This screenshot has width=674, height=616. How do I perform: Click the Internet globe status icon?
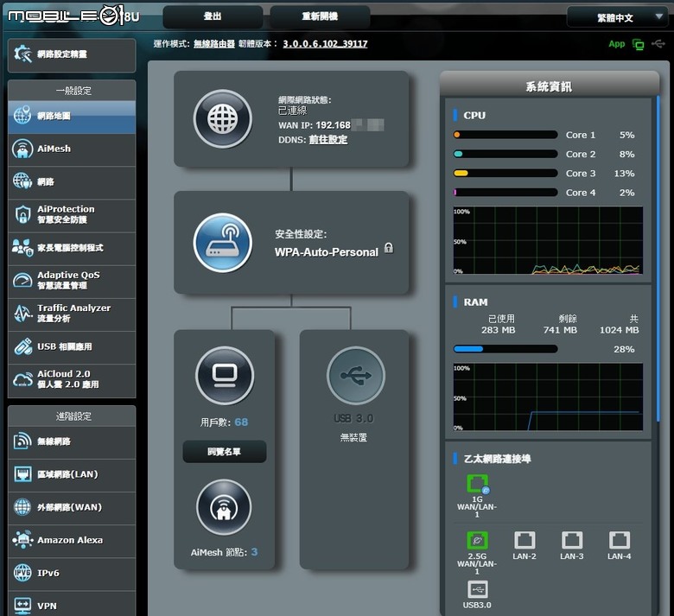pyautogui.click(x=223, y=118)
